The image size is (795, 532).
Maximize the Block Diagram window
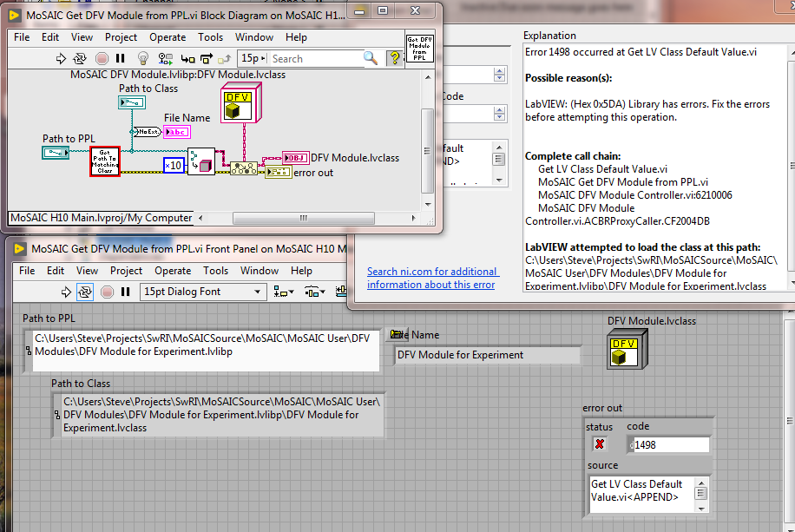[383, 10]
